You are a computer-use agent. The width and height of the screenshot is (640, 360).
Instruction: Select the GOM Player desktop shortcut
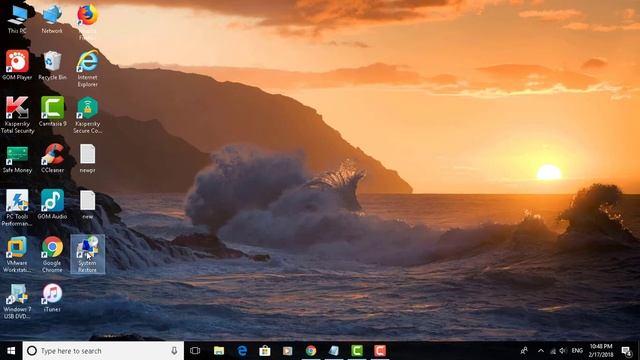[17, 65]
